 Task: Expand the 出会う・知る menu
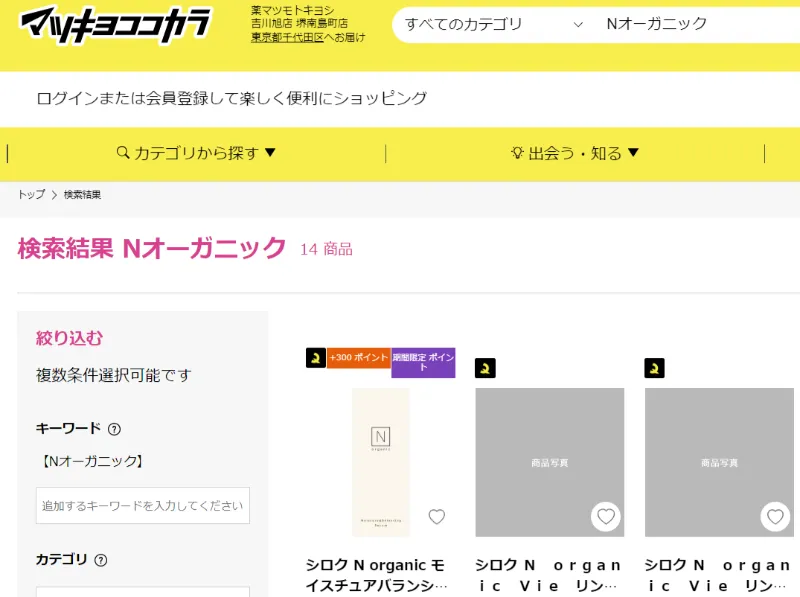tap(574, 153)
